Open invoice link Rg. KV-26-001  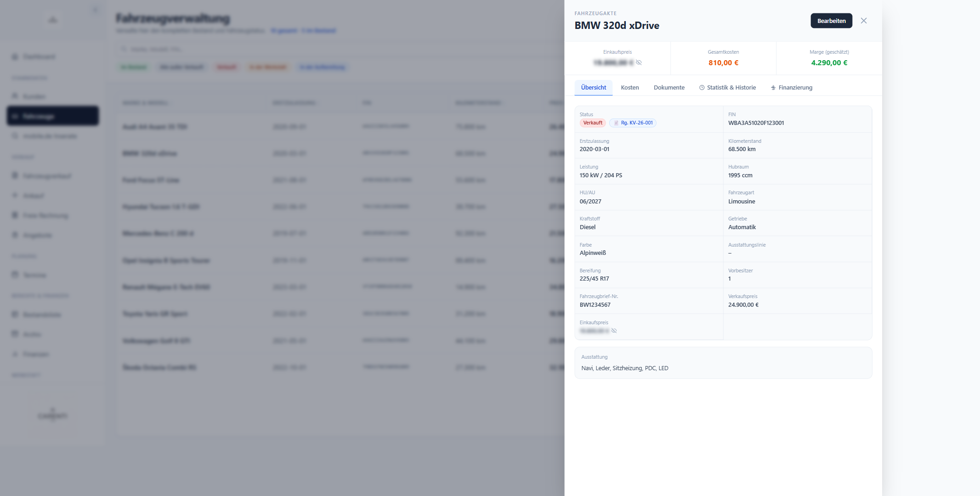(633, 123)
